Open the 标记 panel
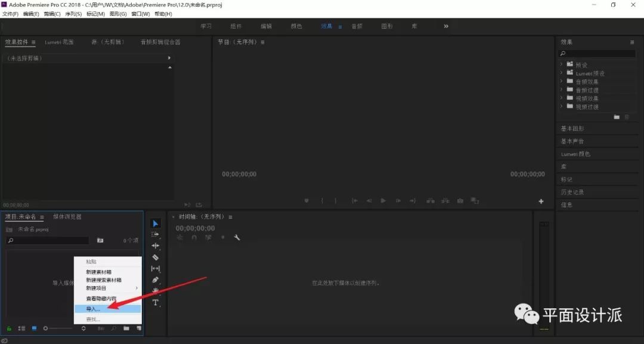The height and width of the screenshot is (344, 644). [566, 179]
